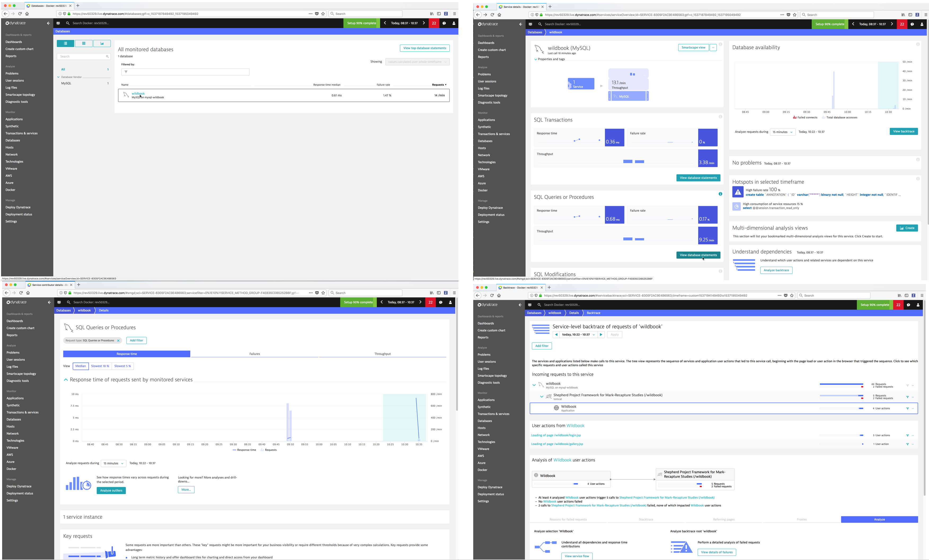This screenshot has width=929, height=560.
Task: Click info icon on Database availability panel
Action: [918, 44]
